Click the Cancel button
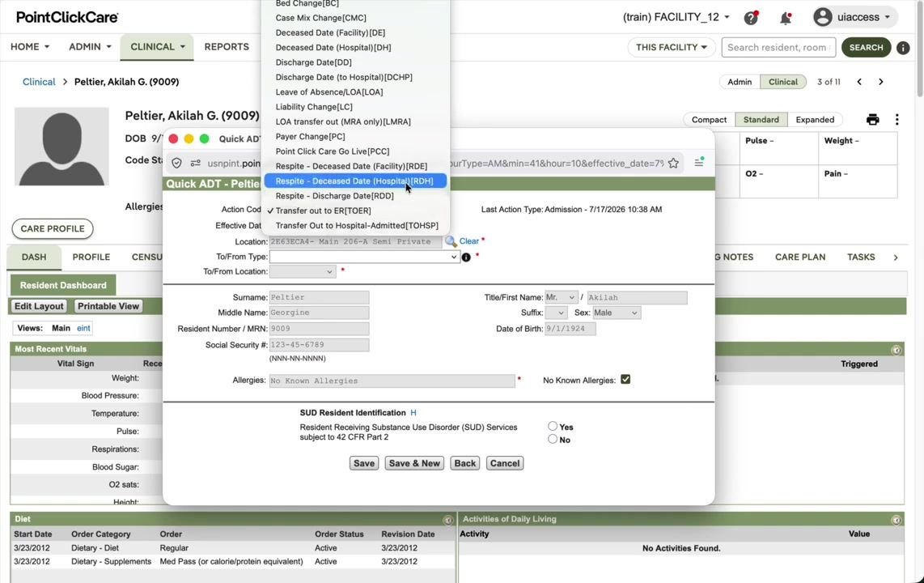 505,463
